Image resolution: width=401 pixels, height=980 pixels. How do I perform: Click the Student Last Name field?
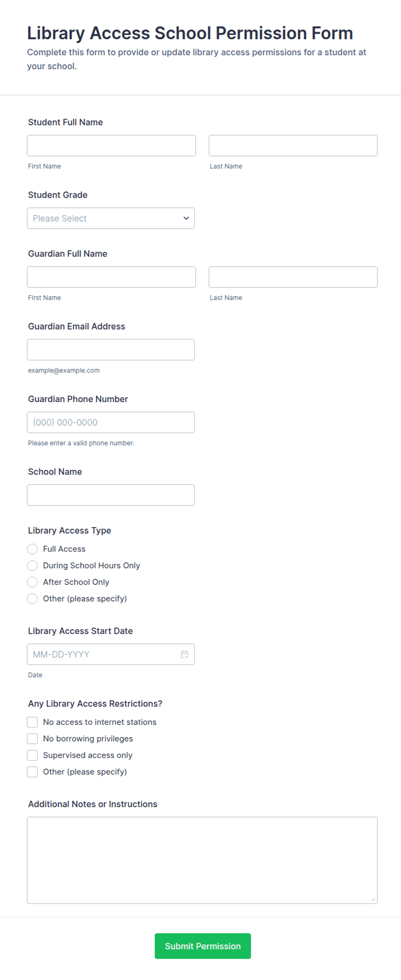tap(293, 146)
